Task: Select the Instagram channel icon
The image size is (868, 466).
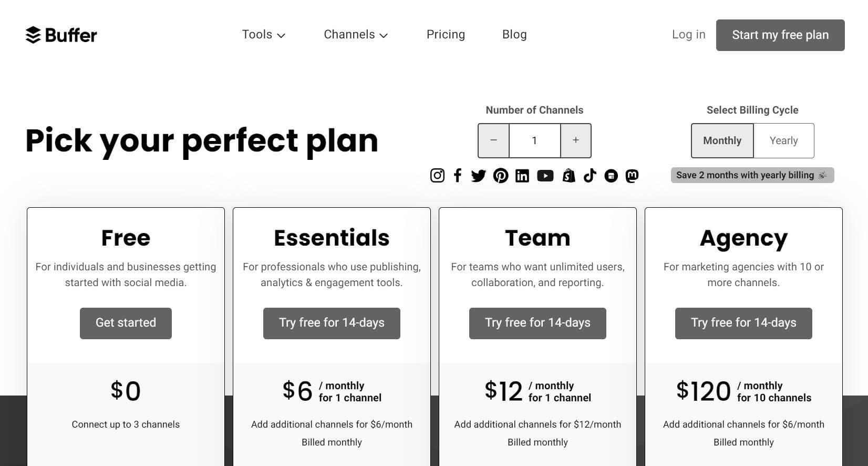Action: [437, 176]
